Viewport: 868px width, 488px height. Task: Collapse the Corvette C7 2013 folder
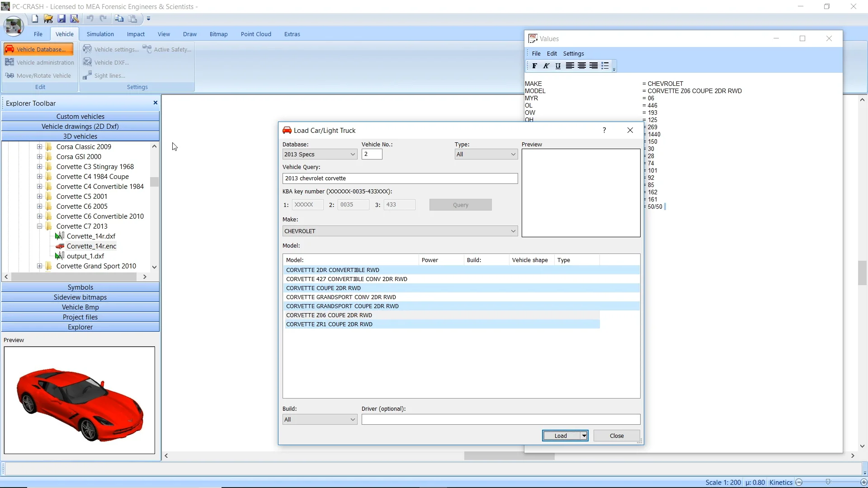[x=40, y=226]
